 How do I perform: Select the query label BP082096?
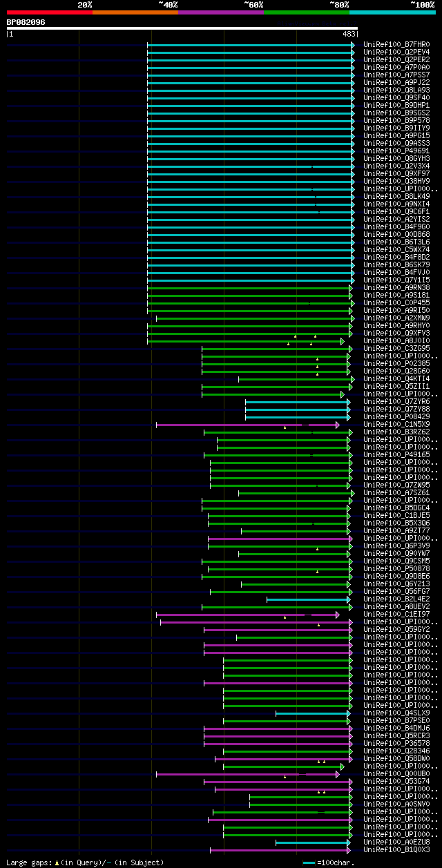pyautogui.click(x=26, y=22)
